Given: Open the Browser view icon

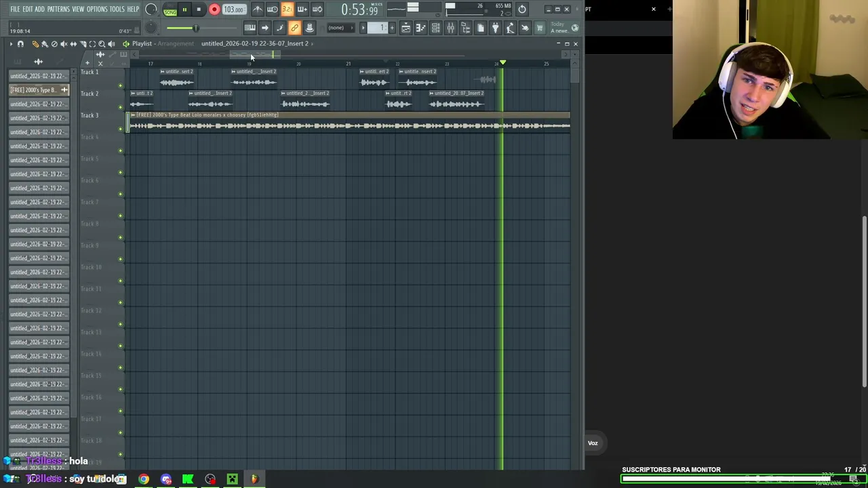Looking at the screenshot, I should point(465,28).
